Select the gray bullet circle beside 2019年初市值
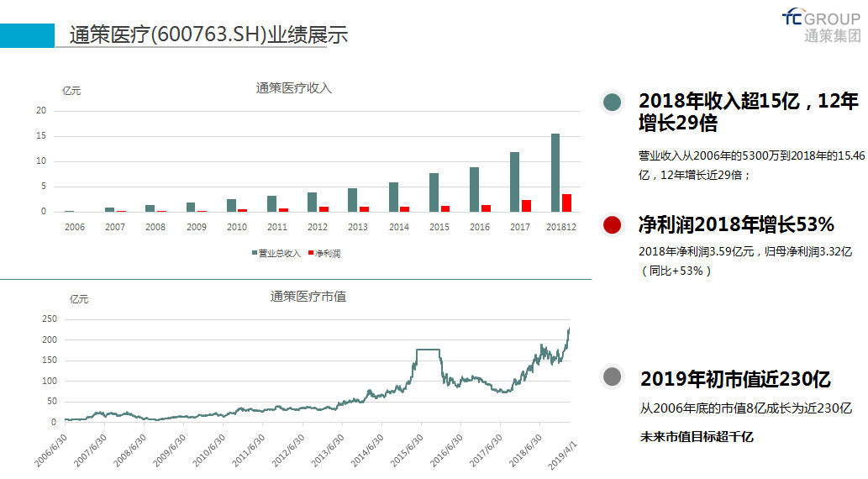This screenshot has width=868, height=479. point(612,377)
